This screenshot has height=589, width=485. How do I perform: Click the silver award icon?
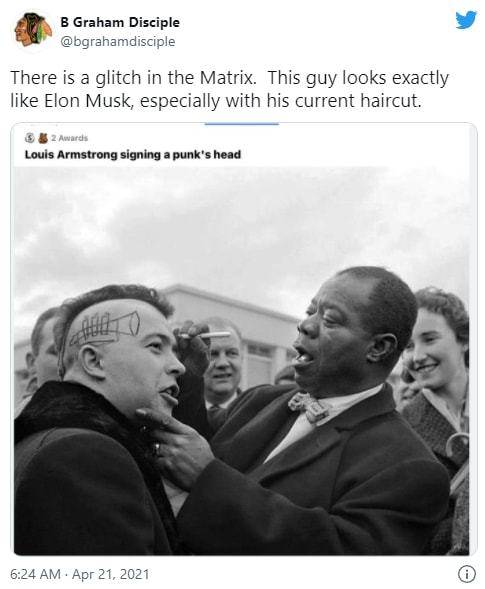point(30,138)
